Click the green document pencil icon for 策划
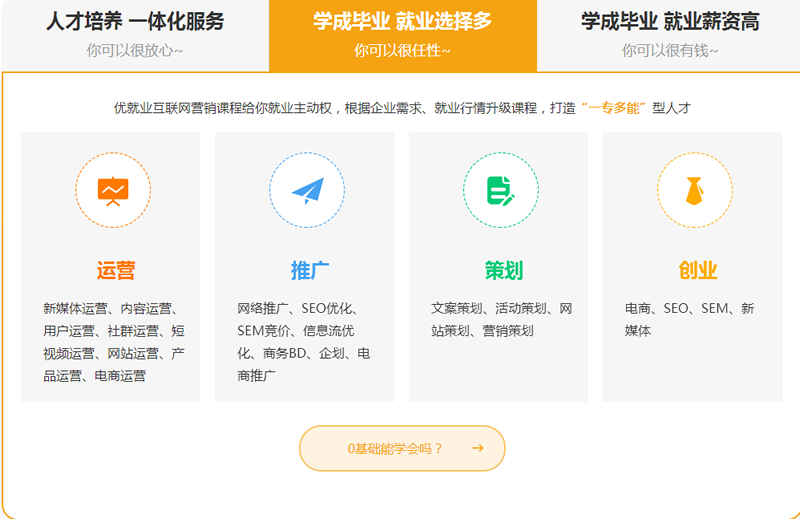The width and height of the screenshot is (800, 519). tap(500, 190)
